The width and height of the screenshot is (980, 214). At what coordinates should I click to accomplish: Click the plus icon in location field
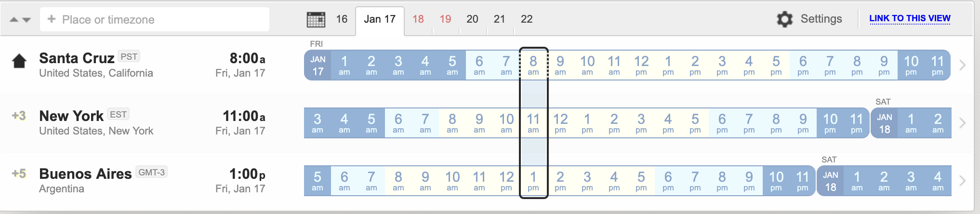pos(52,19)
